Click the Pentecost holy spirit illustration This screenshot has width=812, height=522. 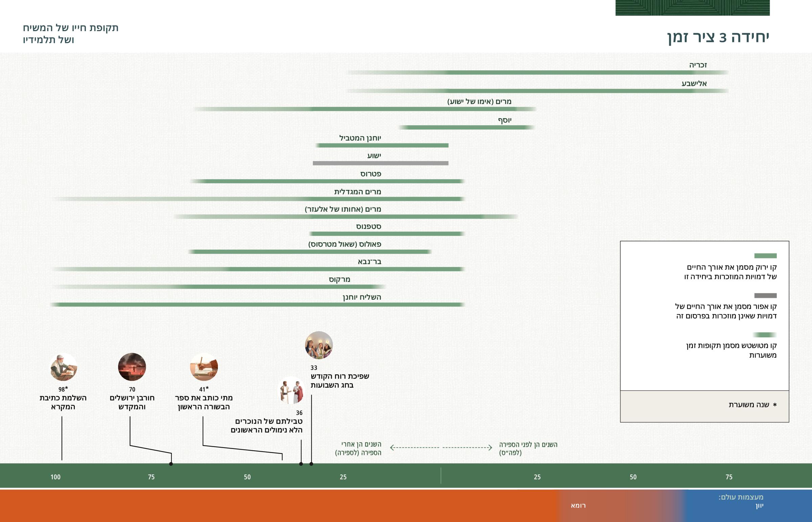tap(319, 345)
